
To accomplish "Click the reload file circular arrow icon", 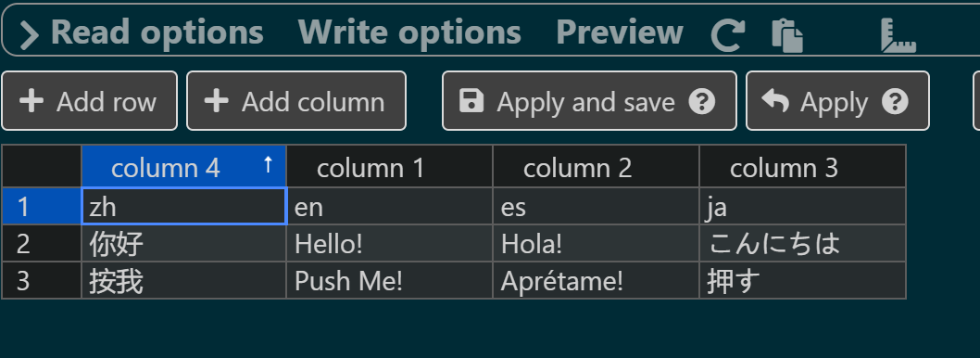I will click(x=728, y=35).
